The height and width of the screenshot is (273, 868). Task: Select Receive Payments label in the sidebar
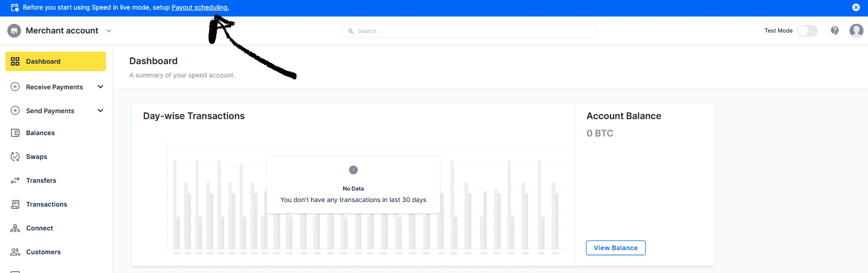[55, 87]
